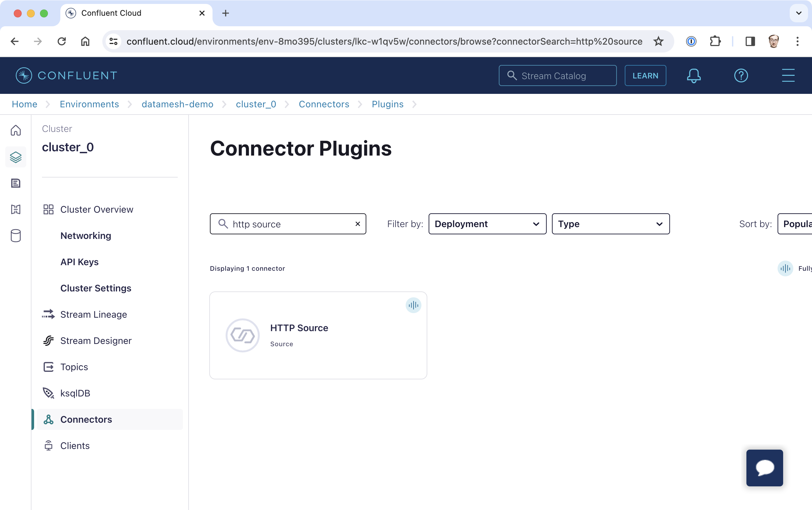Click the LEARN button
Screen dimensions: 812x510
pyautogui.click(x=645, y=75)
